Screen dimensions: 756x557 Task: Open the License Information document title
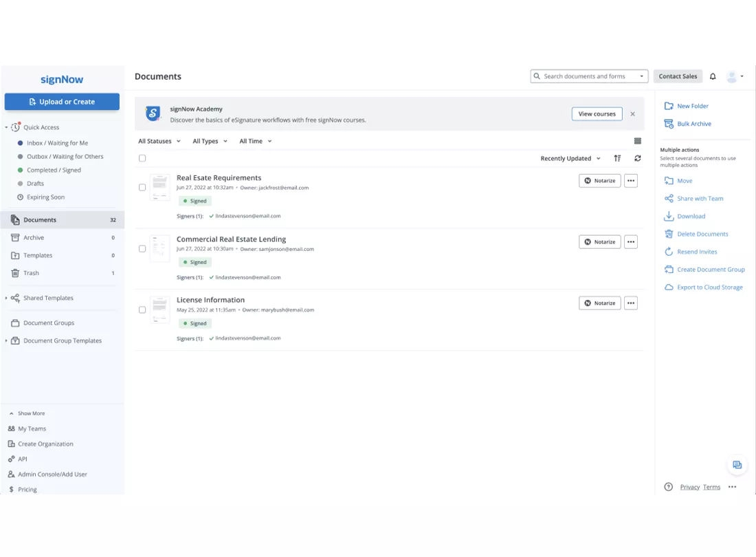coord(210,300)
